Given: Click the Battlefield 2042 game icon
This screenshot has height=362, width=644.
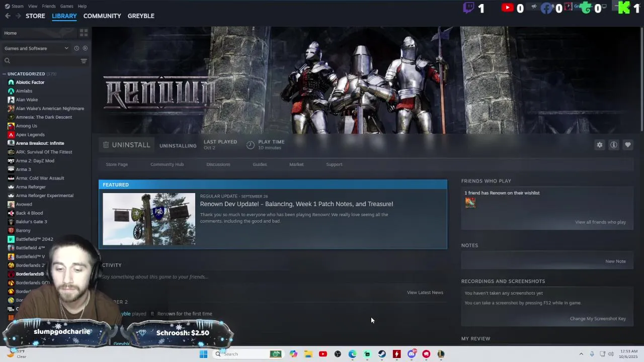Looking at the screenshot, I should (11, 239).
